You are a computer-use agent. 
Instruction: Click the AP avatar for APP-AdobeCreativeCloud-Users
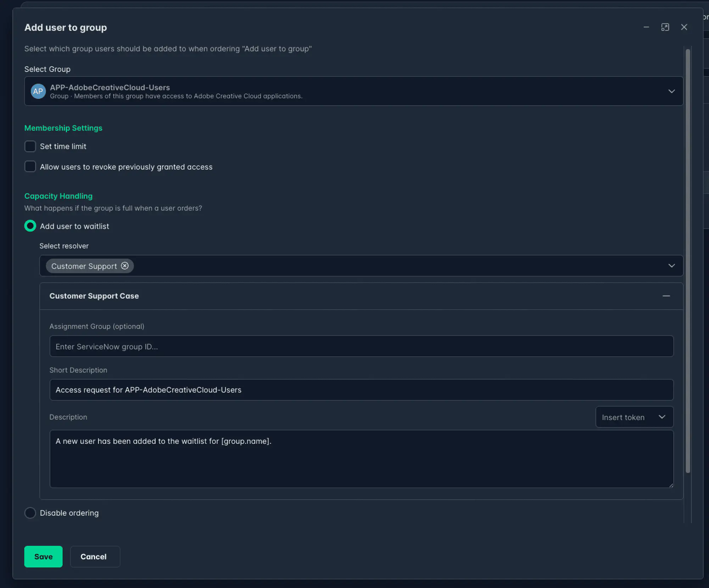(x=38, y=91)
